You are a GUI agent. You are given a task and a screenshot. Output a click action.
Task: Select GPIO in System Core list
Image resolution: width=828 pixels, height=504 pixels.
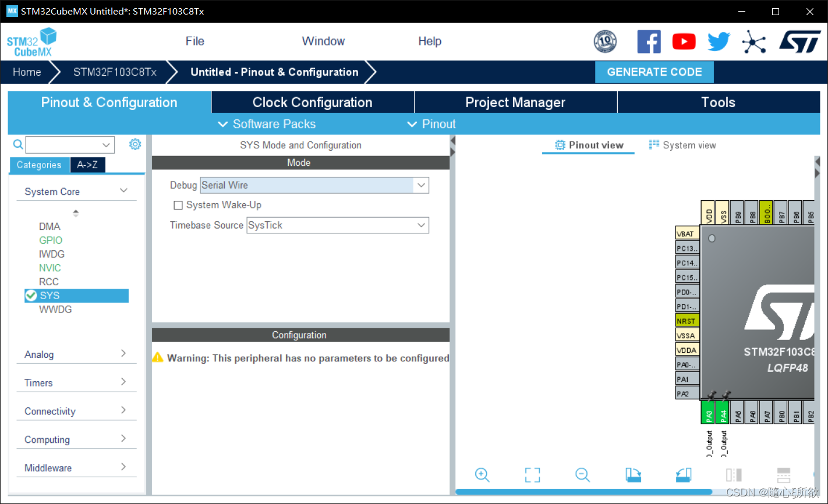click(51, 240)
